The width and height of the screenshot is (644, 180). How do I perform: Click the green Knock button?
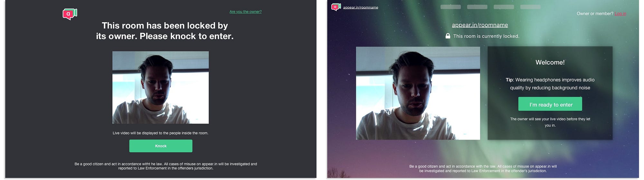[x=161, y=146]
